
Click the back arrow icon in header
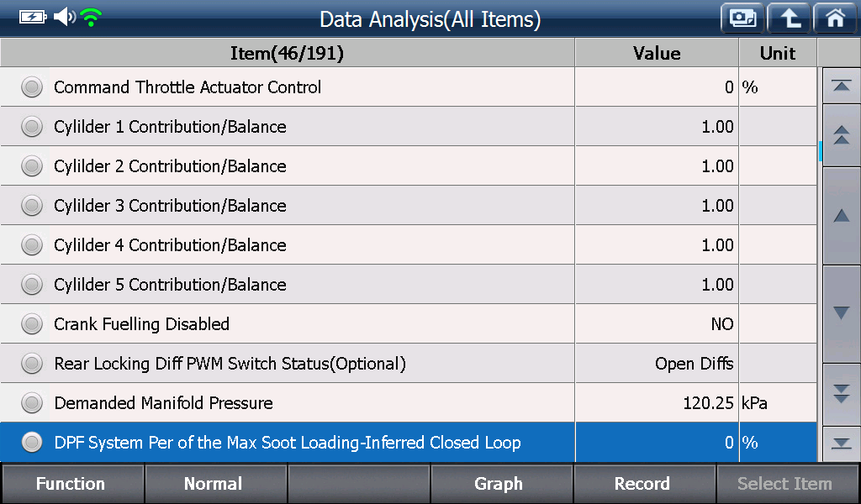[x=789, y=18]
